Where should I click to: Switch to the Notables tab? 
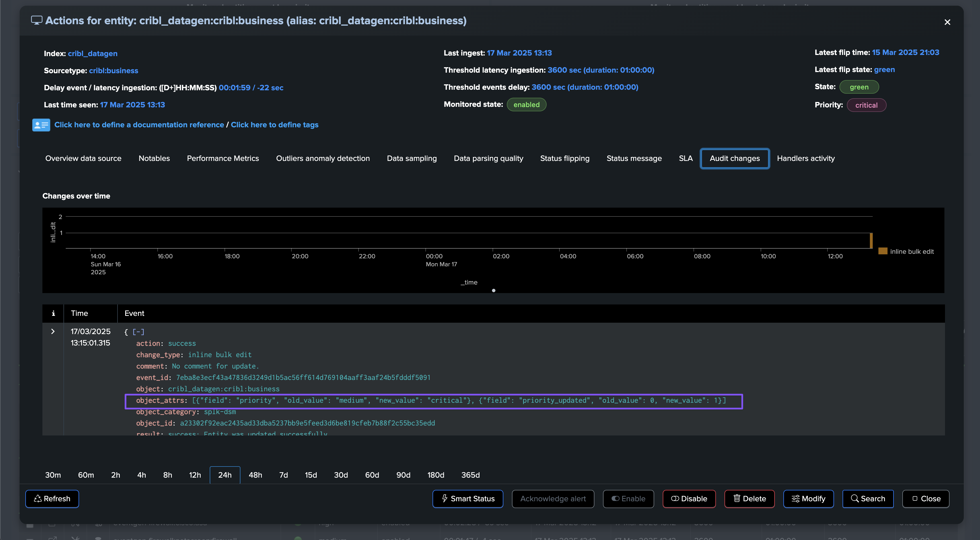154,158
